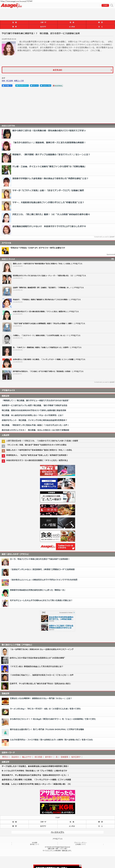Click the アサ雀 banner image
Screen dimensions: 115x868
point(58,470)
